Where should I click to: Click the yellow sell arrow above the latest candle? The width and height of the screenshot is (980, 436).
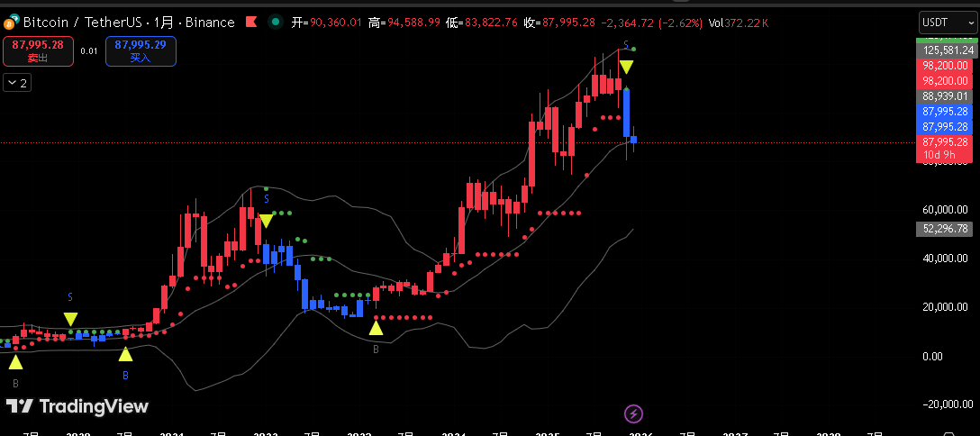pos(626,67)
